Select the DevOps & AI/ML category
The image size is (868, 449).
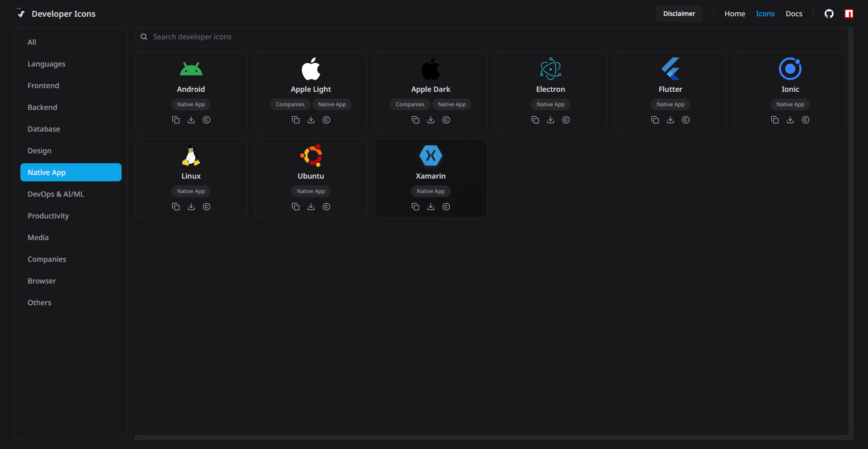71,194
